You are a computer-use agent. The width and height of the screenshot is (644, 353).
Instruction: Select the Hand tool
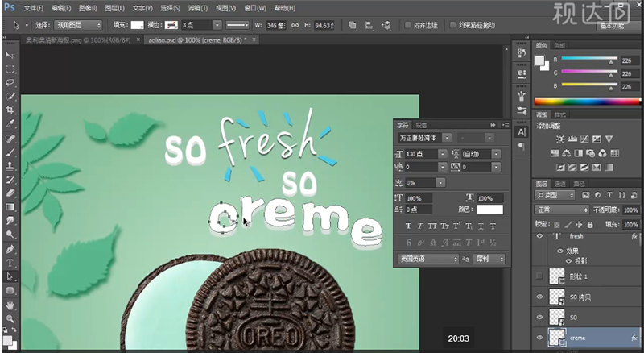[x=10, y=305]
